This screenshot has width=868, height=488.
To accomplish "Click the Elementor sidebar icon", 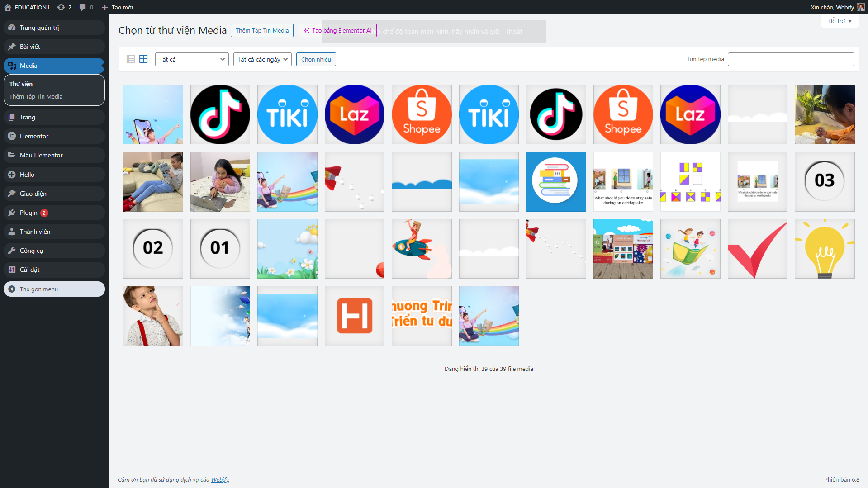I will point(12,136).
